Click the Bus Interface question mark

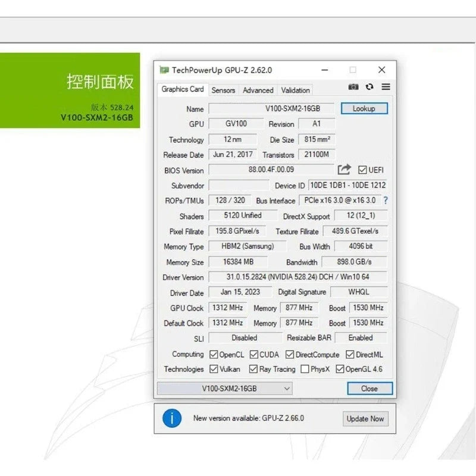385,201
